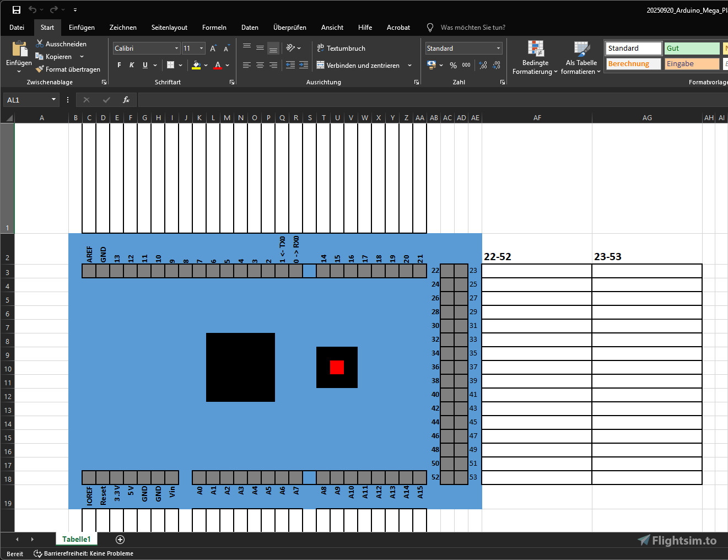
Task: Apply the percent (%) number format
Action: coord(453,65)
